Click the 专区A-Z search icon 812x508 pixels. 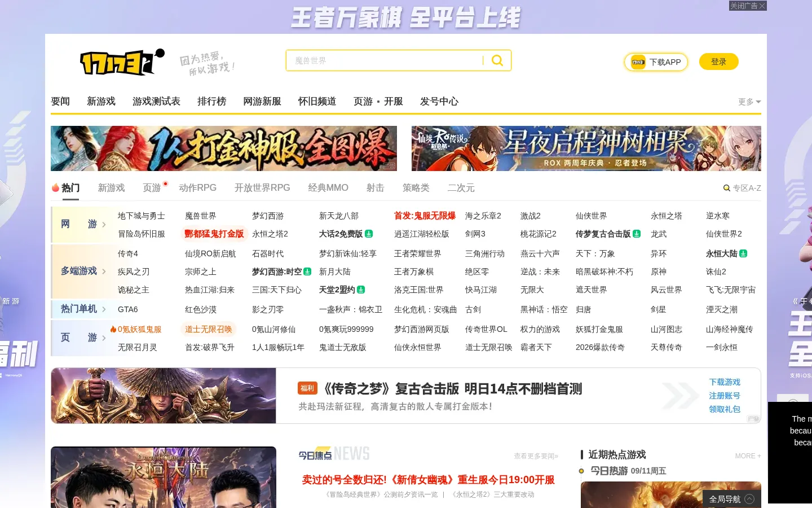[x=727, y=188]
